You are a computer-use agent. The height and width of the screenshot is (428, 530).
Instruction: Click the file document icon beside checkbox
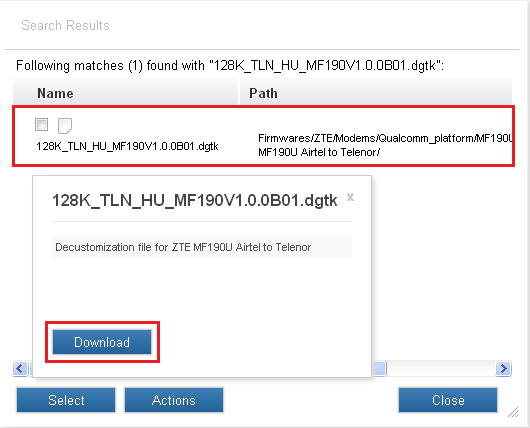[x=65, y=126]
